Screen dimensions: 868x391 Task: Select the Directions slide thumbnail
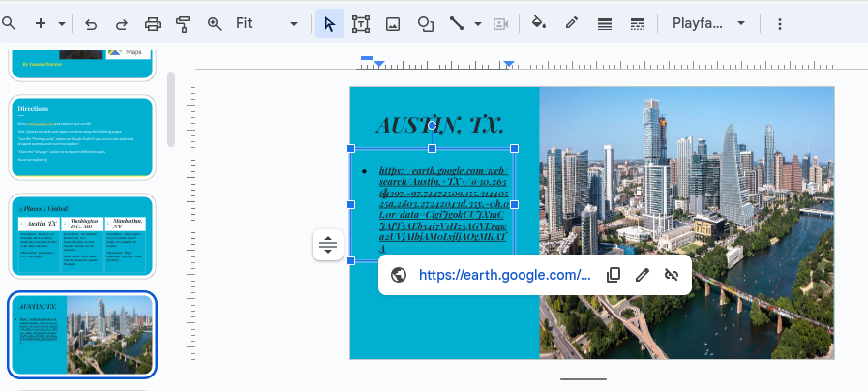[82, 137]
